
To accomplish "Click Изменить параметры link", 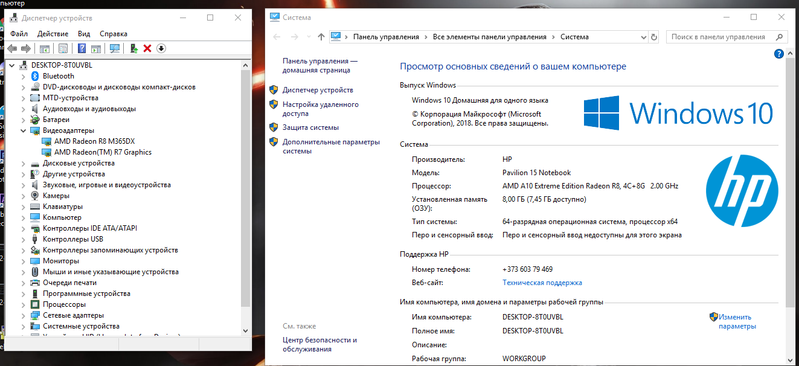I will point(737,322).
